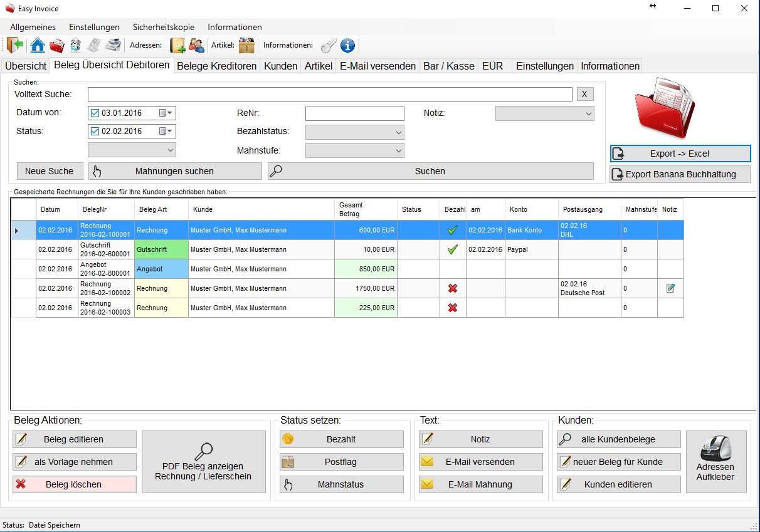This screenshot has width=760, height=532.
Task: Open the Sicherheitskopie menu
Action: click(164, 27)
